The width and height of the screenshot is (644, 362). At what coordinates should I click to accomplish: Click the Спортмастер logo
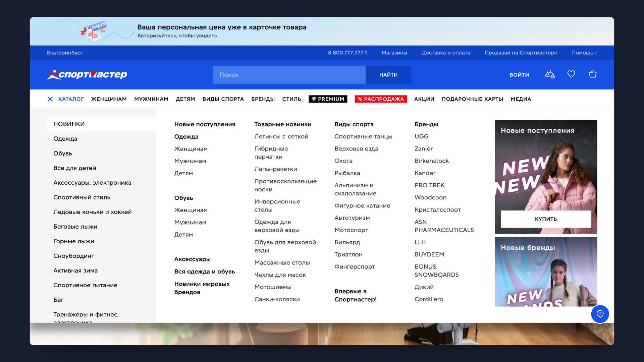(87, 74)
